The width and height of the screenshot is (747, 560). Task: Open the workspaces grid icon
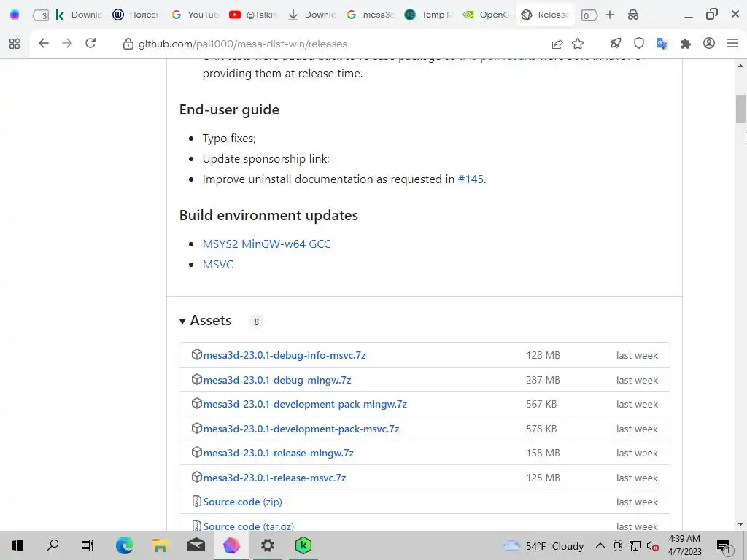tap(15, 44)
